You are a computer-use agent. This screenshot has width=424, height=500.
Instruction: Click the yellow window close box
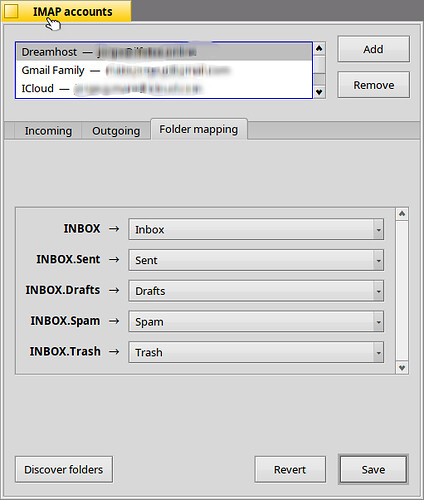click(11, 11)
